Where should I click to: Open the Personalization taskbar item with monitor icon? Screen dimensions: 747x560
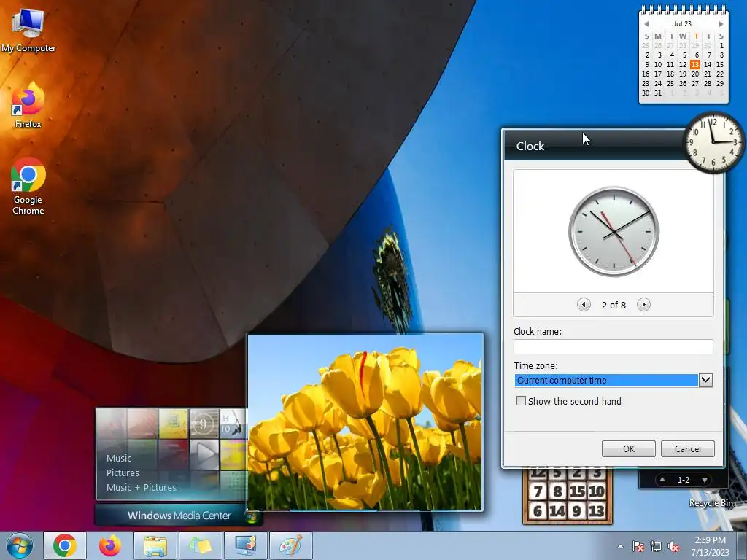(x=246, y=545)
